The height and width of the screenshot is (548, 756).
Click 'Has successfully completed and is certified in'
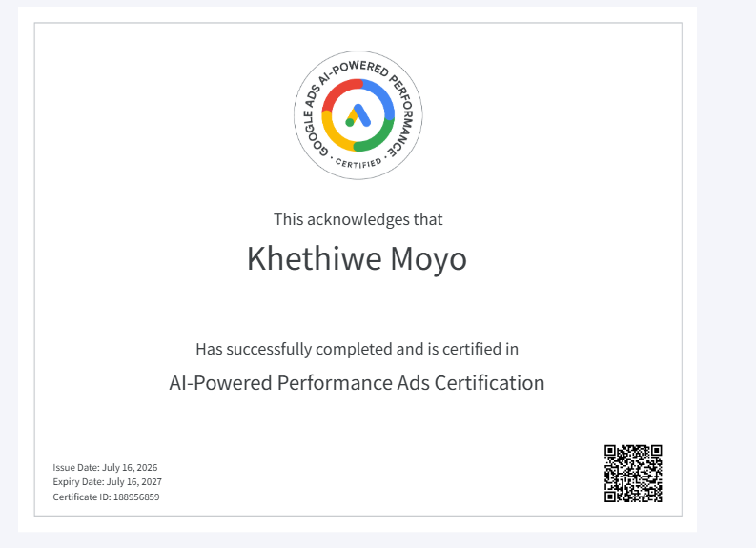tap(357, 349)
